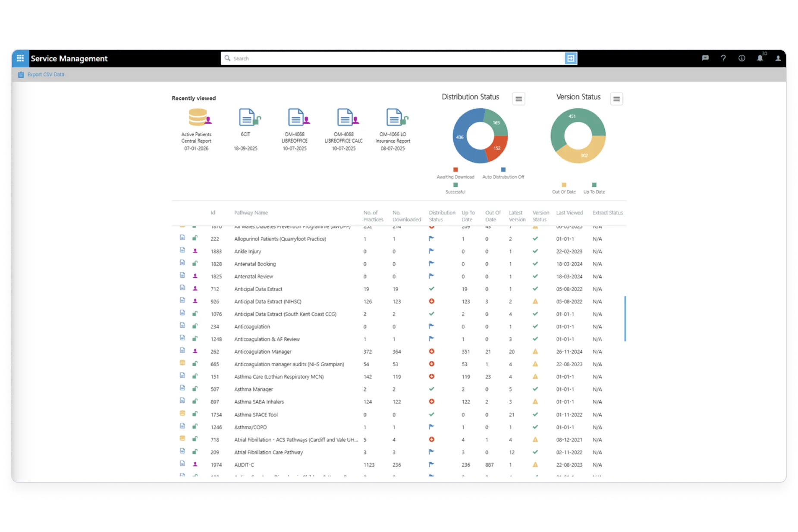Open the user profile icon
This screenshot has width=798, height=532.
pyautogui.click(x=778, y=58)
